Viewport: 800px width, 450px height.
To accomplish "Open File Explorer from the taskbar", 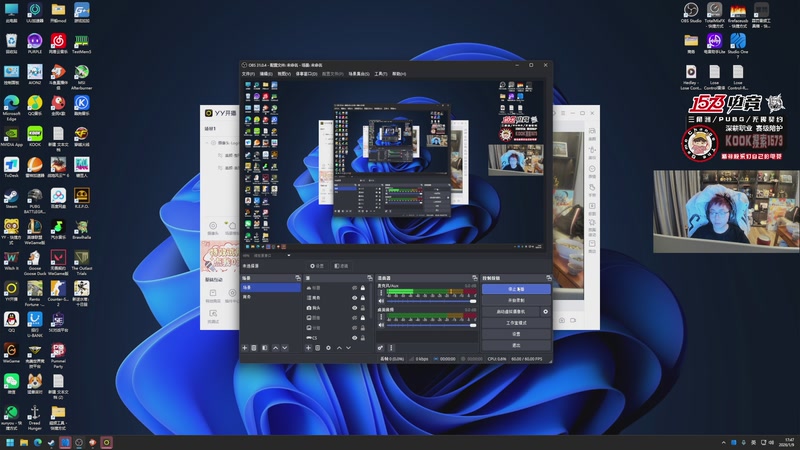I will [24, 442].
